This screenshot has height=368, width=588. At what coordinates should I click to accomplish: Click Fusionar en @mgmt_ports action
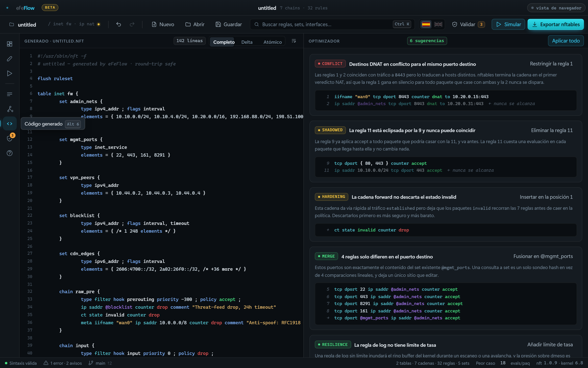[543, 256]
